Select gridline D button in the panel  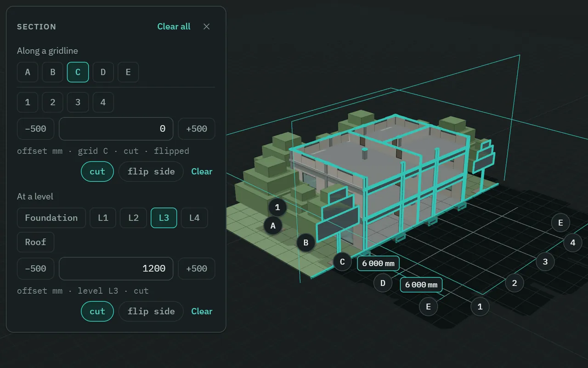[103, 72]
